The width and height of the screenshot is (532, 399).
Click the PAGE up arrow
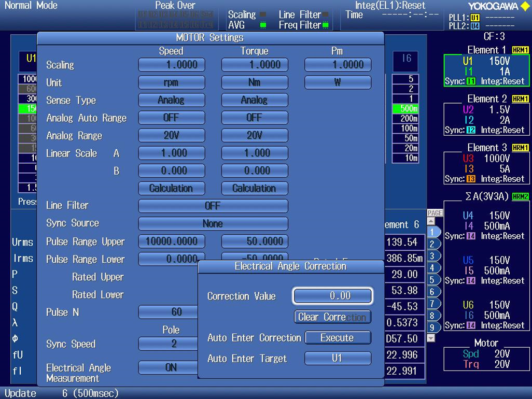click(431, 221)
